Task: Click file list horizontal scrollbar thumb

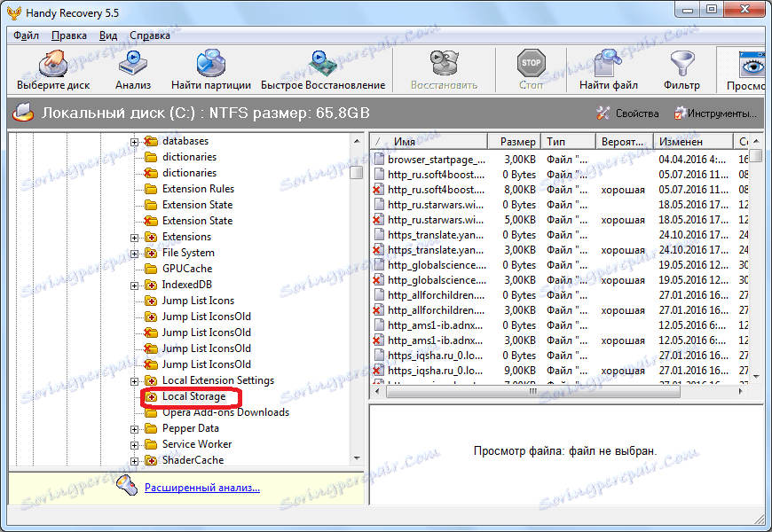Action: tap(532, 392)
